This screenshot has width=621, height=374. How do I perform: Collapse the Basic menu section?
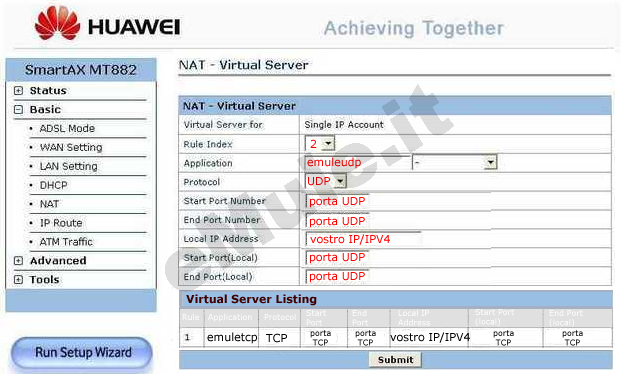click(18, 109)
